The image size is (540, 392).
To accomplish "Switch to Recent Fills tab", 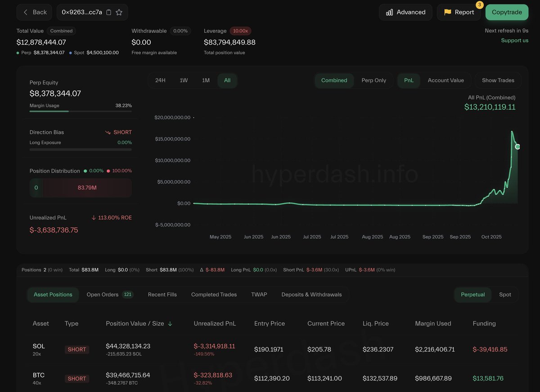I will (162, 294).
